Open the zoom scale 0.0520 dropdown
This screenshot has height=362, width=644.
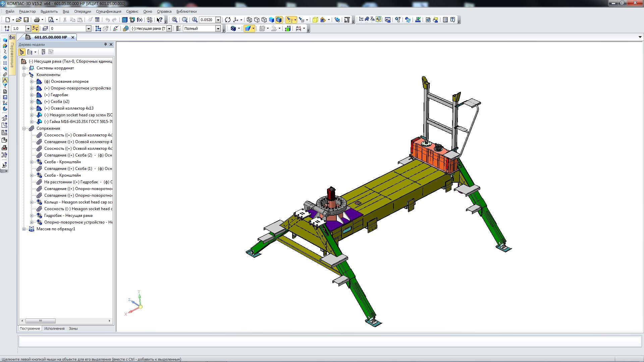[218, 20]
